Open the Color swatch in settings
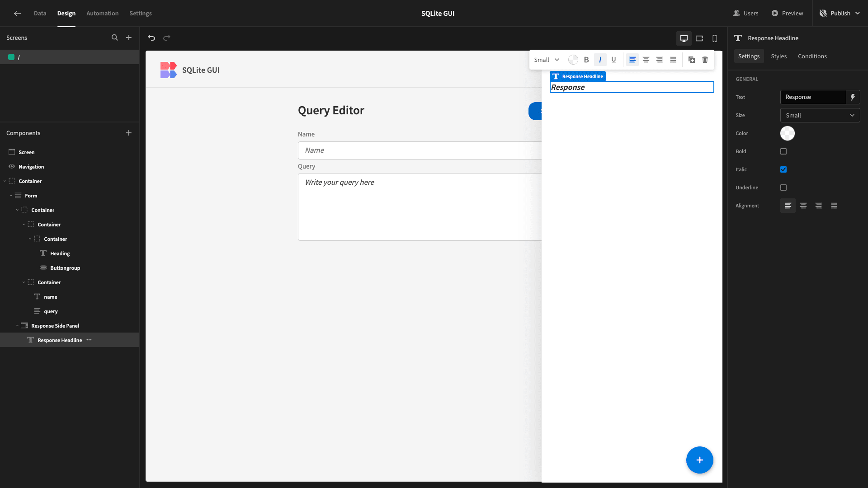Image resolution: width=868 pixels, height=488 pixels. click(x=788, y=133)
